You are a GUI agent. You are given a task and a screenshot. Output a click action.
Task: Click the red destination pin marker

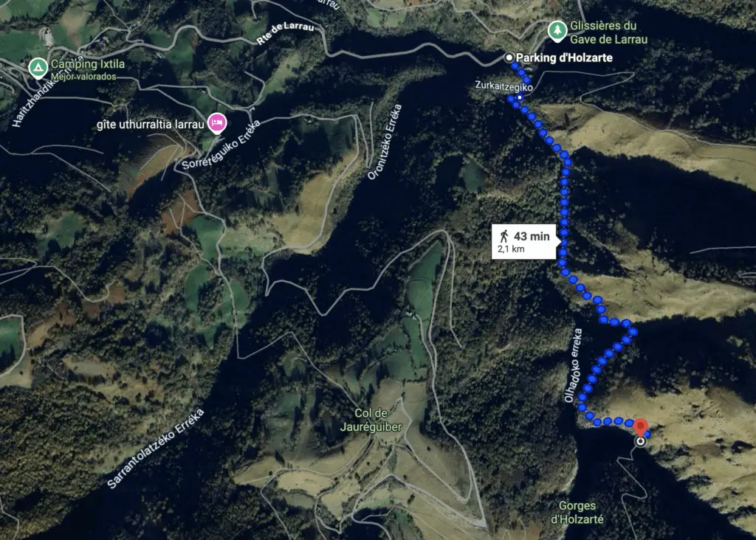click(640, 429)
